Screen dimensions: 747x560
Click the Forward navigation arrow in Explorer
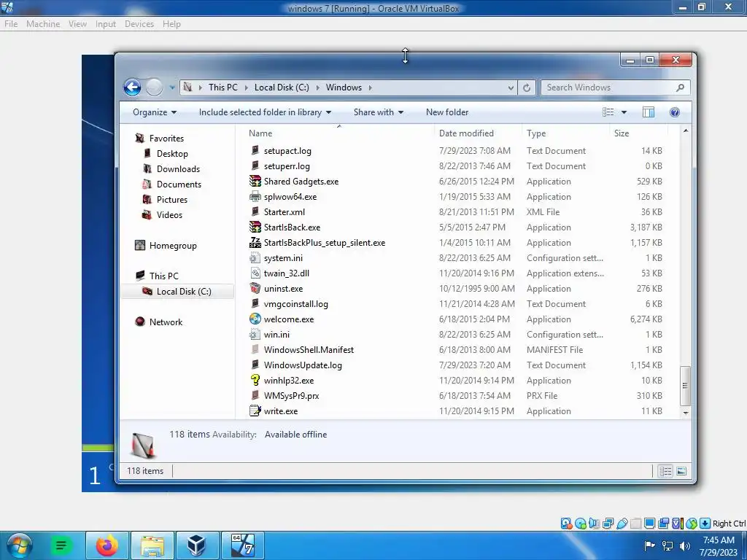point(154,87)
